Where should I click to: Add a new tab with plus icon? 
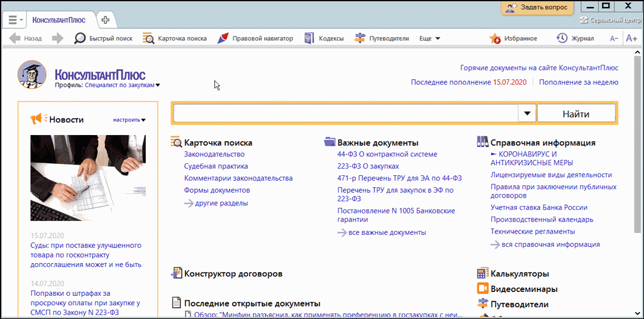(106, 19)
